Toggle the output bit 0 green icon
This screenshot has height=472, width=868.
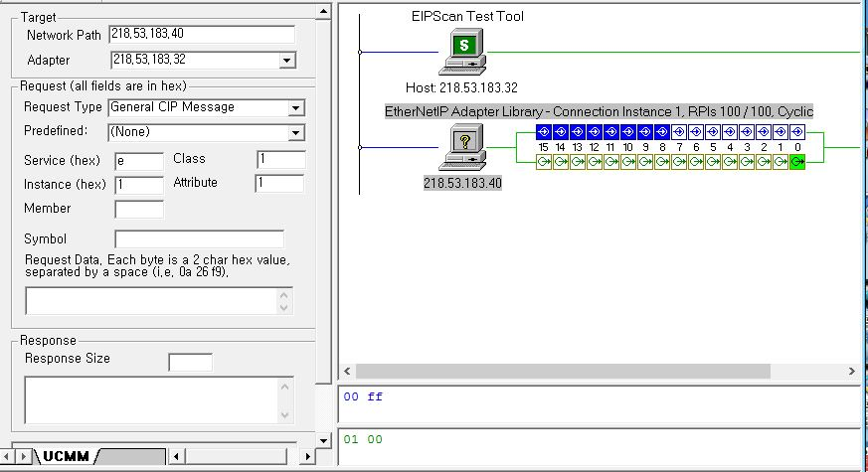(797, 162)
